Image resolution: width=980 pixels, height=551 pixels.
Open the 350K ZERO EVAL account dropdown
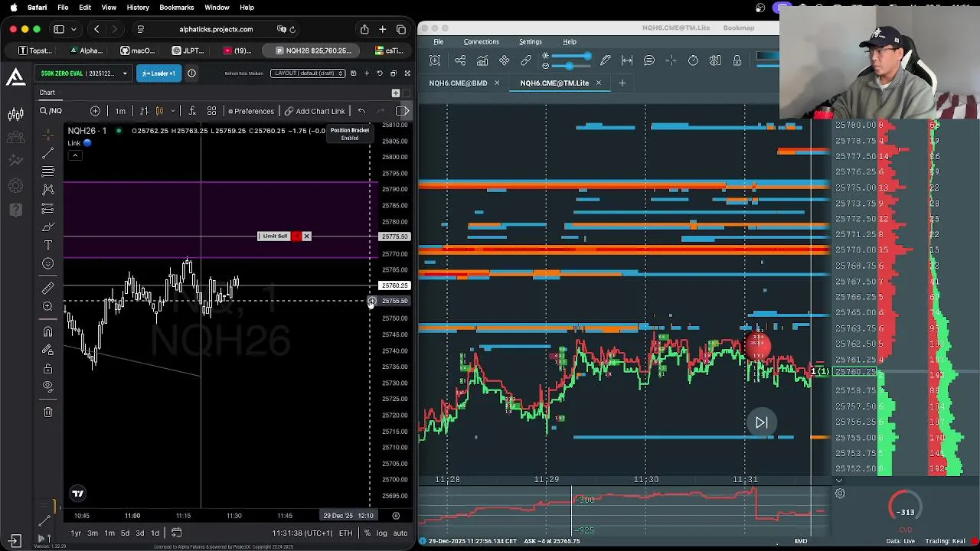(x=83, y=73)
